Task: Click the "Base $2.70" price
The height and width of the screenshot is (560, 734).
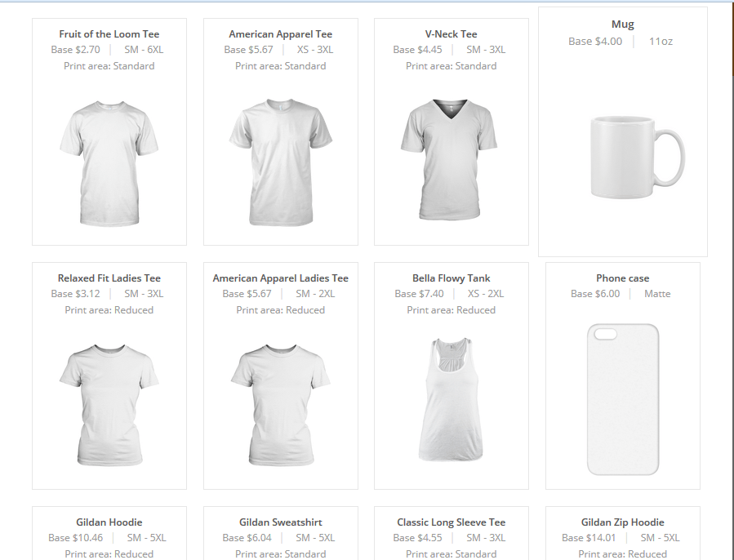Action: [x=75, y=50]
